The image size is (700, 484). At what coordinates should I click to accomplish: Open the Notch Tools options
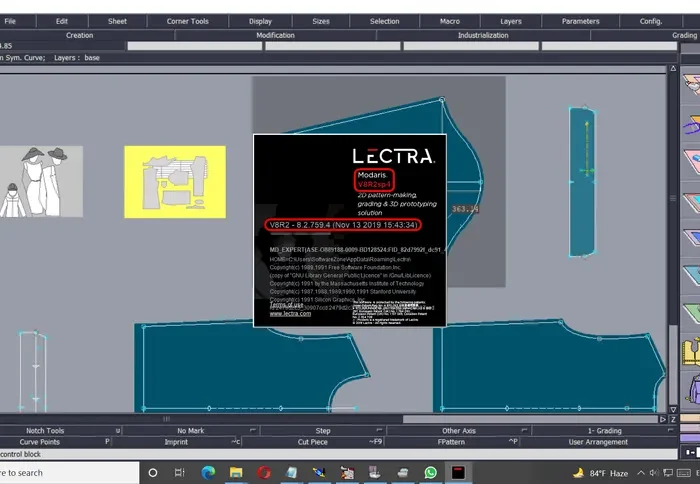(45, 431)
